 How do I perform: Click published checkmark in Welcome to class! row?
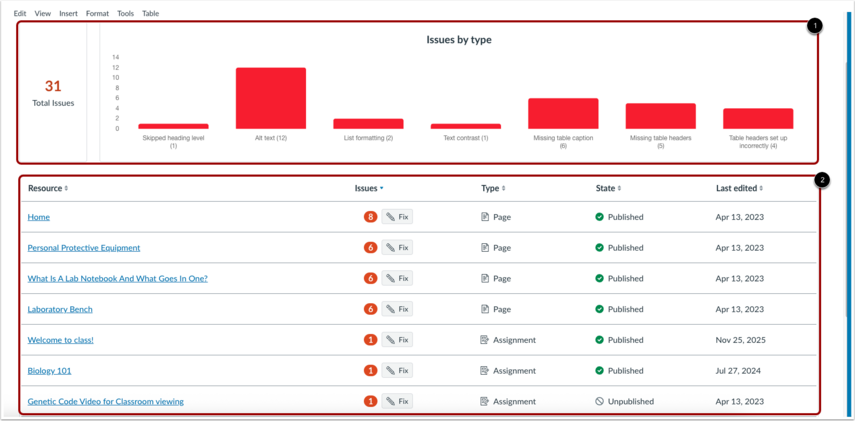coord(599,340)
